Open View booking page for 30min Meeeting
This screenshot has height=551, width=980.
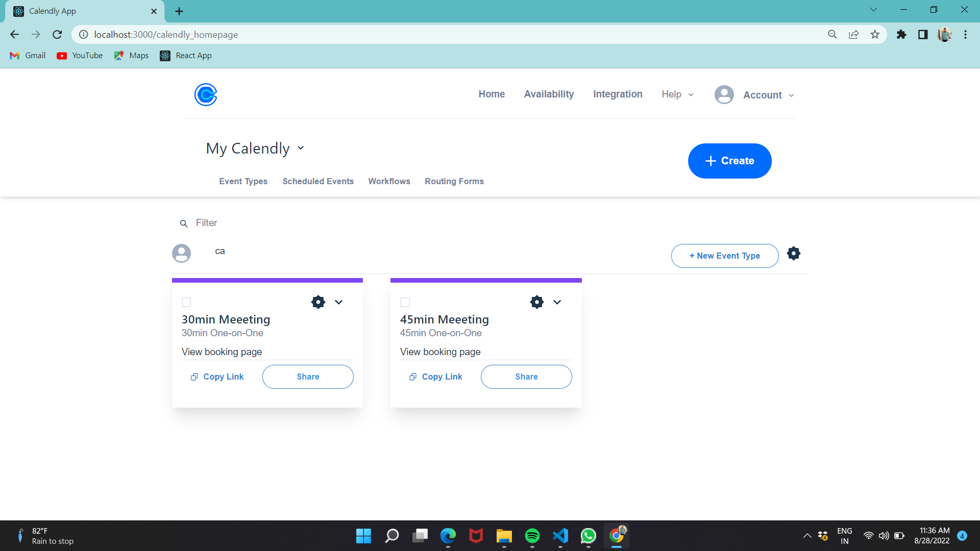(222, 352)
